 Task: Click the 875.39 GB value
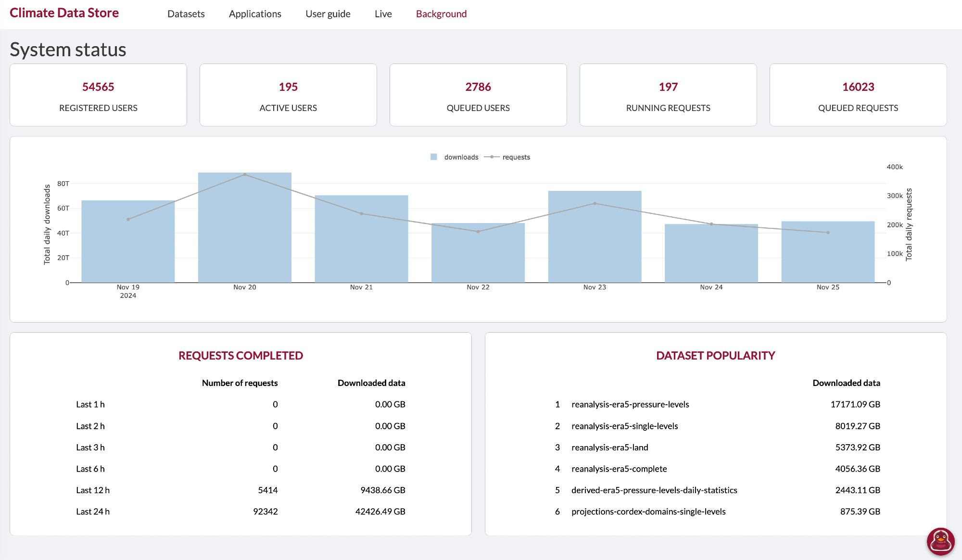[860, 511]
